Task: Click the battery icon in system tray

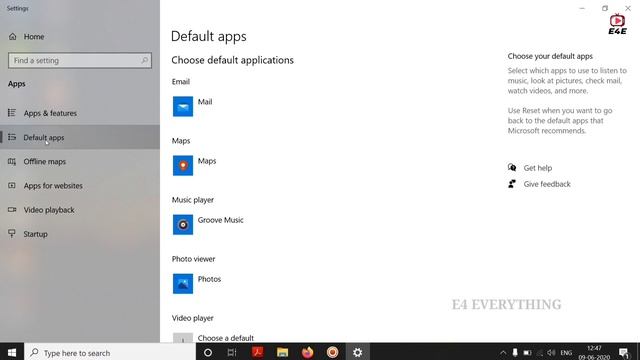Action: [527, 353]
